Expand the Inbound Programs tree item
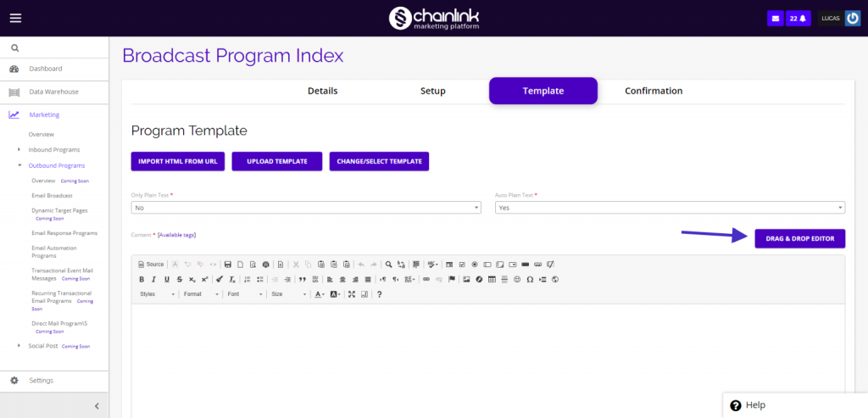This screenshot has height=418, width=868. (x=19, y=149)
